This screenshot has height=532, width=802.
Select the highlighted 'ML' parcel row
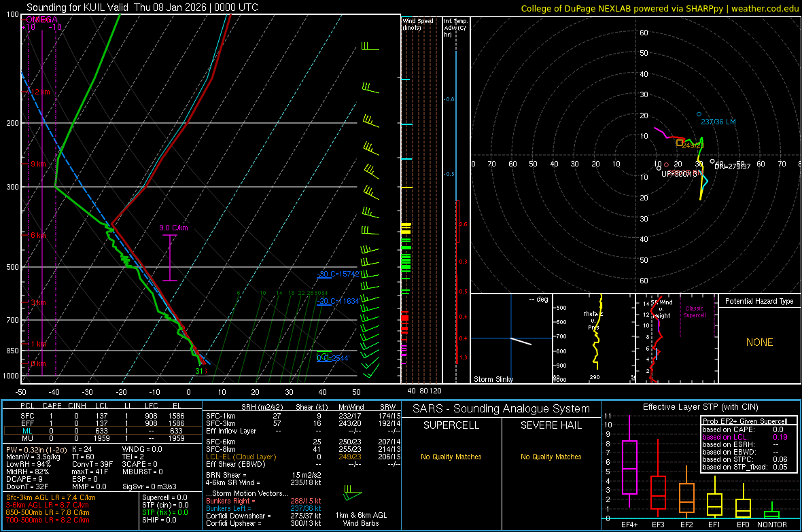coord(102,431)
